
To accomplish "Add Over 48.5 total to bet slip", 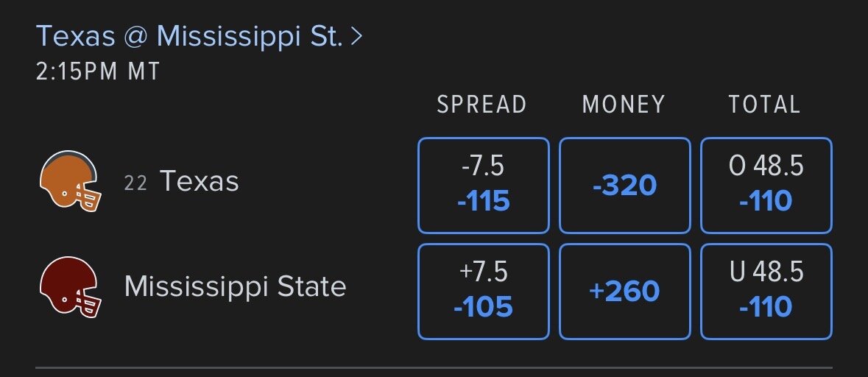I will coord(766,185).
